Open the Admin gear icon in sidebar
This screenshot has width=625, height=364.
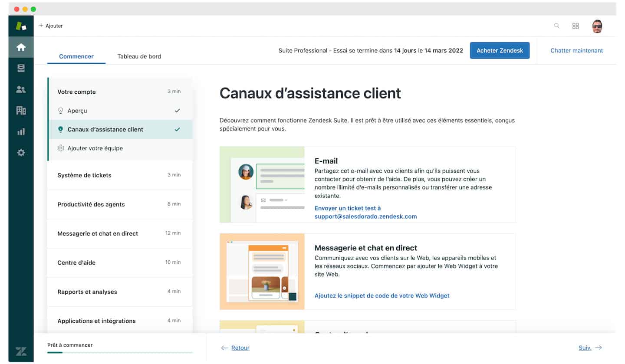(x=21, y=153)
